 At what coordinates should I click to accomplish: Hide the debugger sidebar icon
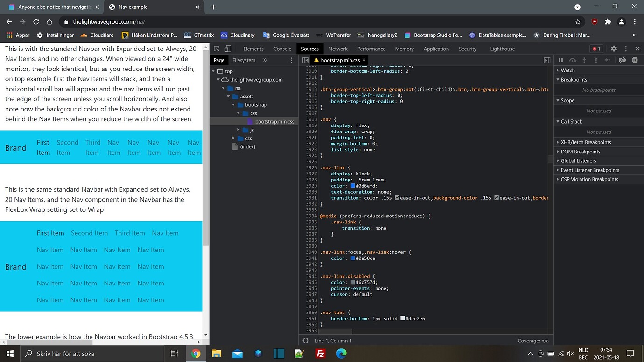547,60
